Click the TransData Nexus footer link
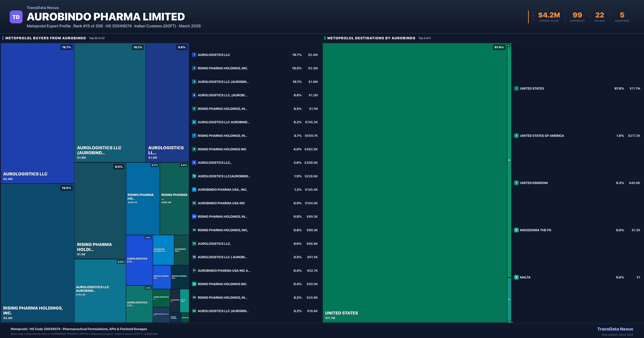 point(615,329)
